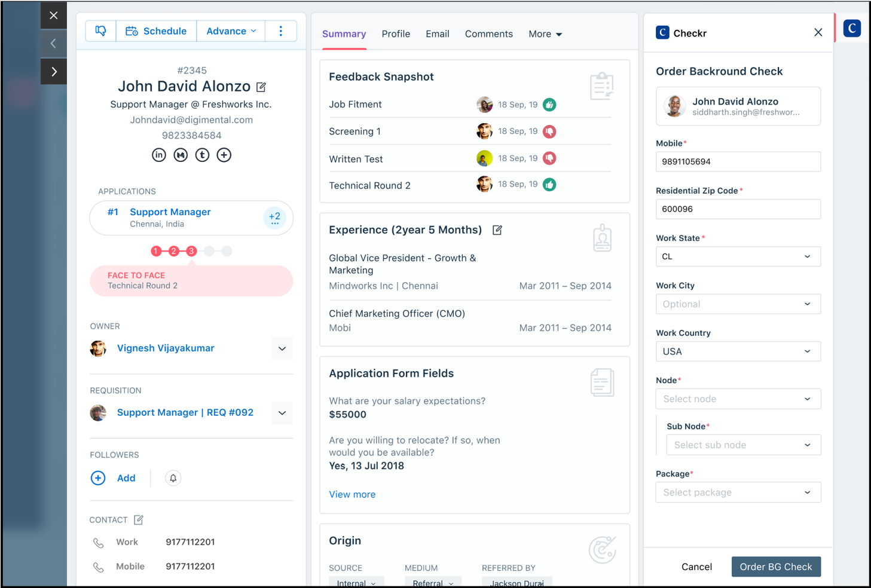Close the candidate view with top-left X

click(54, 16)
